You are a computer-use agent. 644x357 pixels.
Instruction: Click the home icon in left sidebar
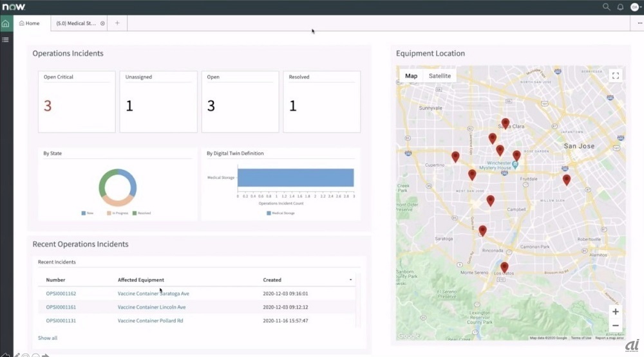[x=6, y=24]
